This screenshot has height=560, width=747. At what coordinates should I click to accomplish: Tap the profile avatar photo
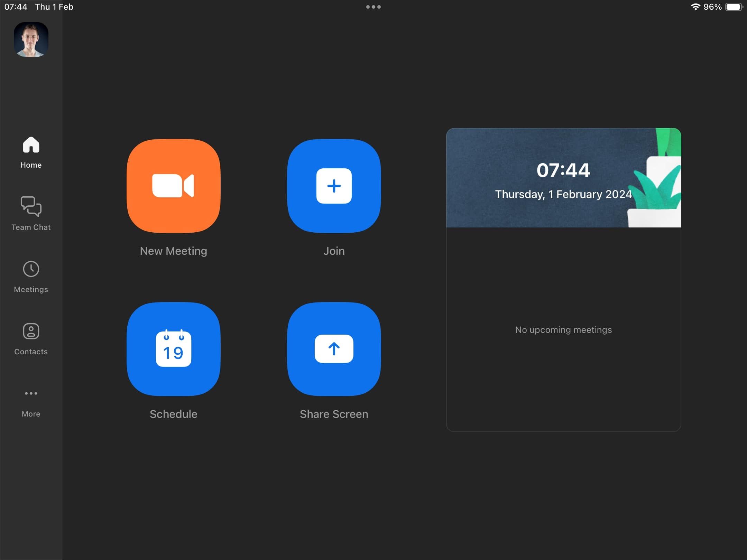pos(31,39)
